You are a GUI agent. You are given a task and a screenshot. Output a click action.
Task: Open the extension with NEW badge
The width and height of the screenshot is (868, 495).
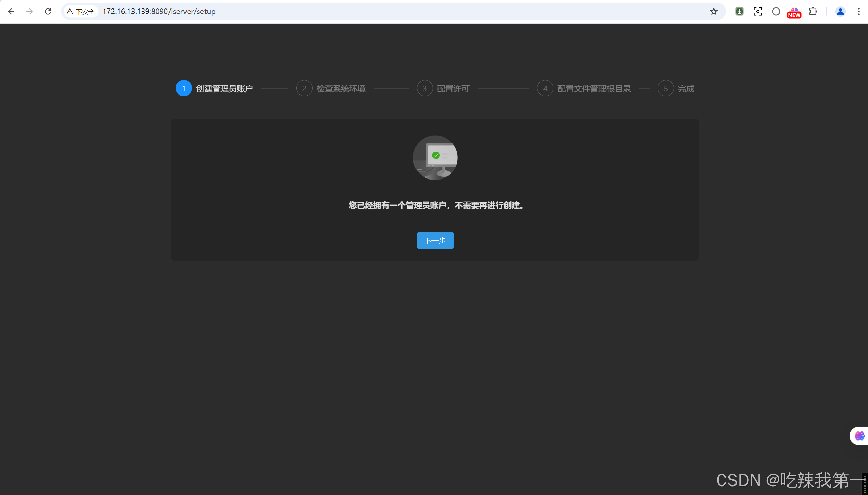tap(794, 12)
